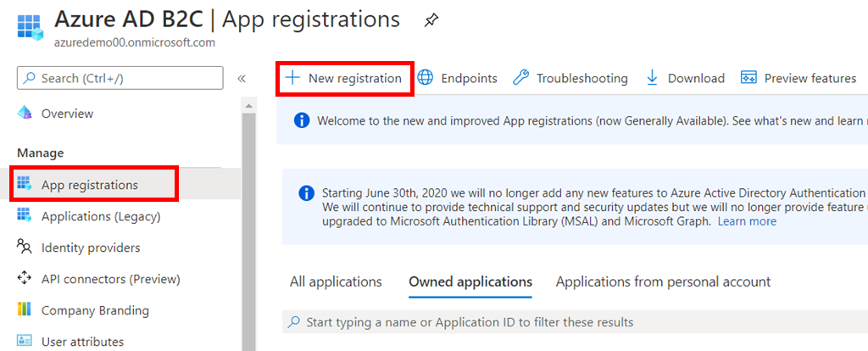This screenshot has width=868, height=351.
Task: Click the New registration plus icon
Action: tap(292, 78)
